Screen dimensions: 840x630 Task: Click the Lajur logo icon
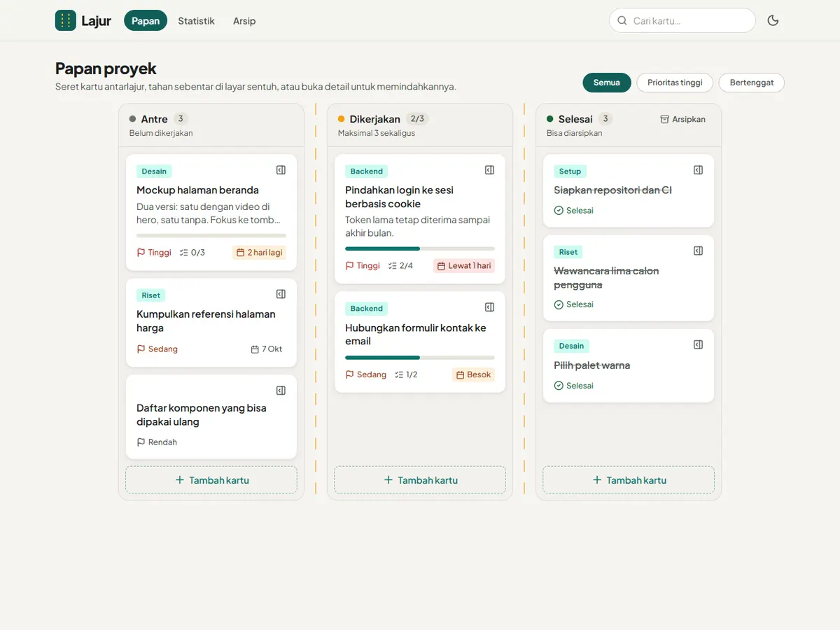click(66, 20)
